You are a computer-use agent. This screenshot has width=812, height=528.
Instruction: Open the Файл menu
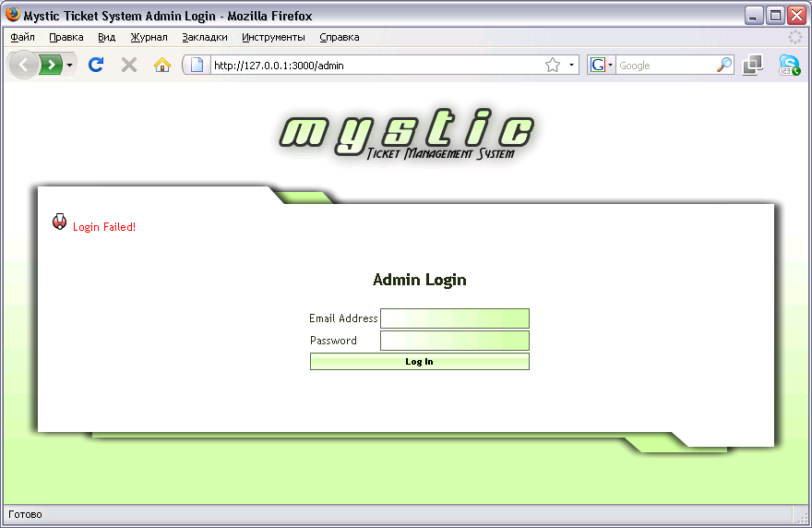(x=22, y=37)
